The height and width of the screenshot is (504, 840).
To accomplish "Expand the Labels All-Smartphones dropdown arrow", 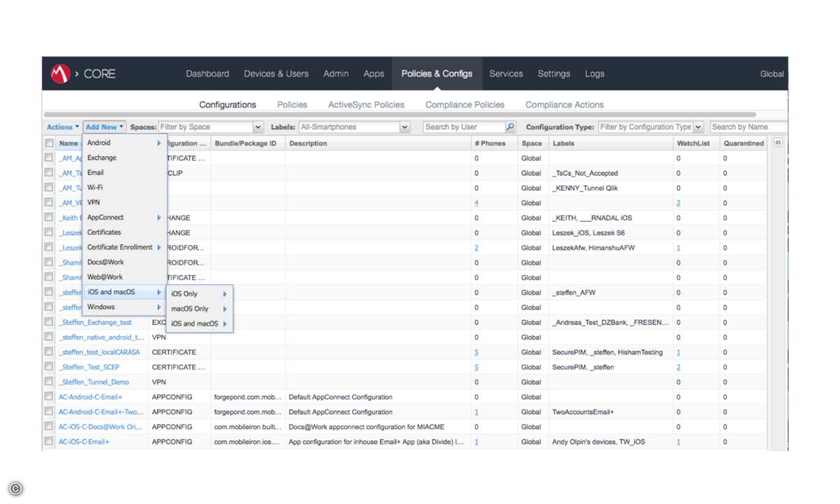I will (405, 127).
